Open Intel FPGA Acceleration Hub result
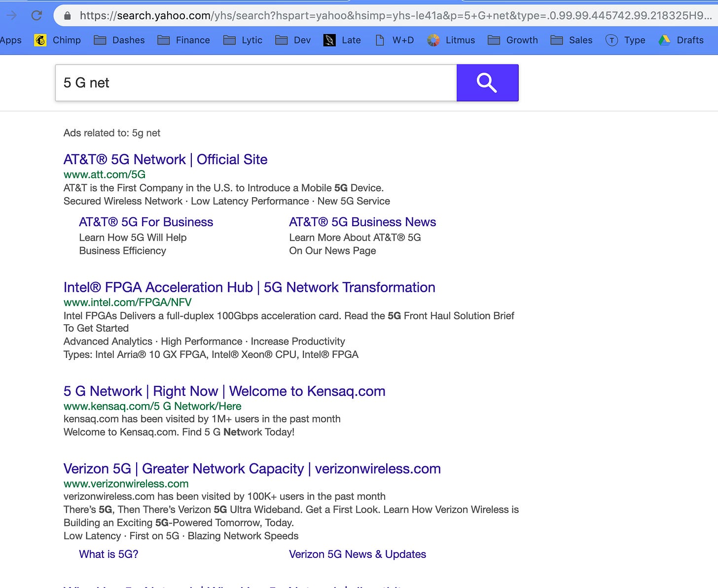The width and height of the screenshot is (718, 588). (250, 287)
